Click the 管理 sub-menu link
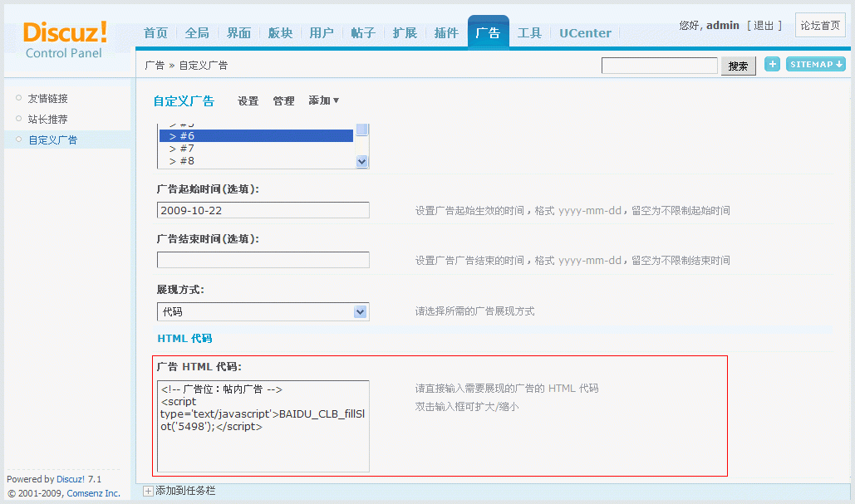 pos(283,100)
